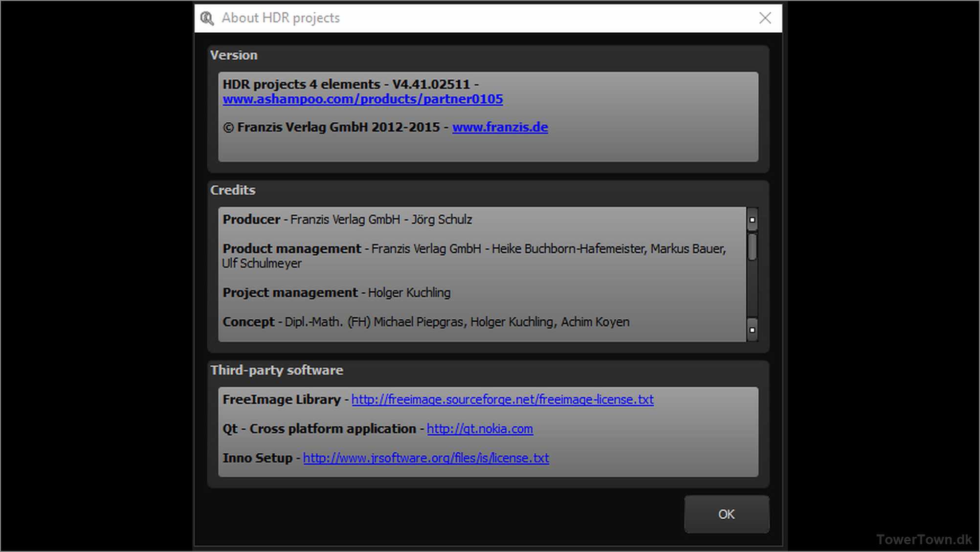Click the HDR projects 4 elements version text
Viewport: 980px width, 552px height.
click(346, 84)
